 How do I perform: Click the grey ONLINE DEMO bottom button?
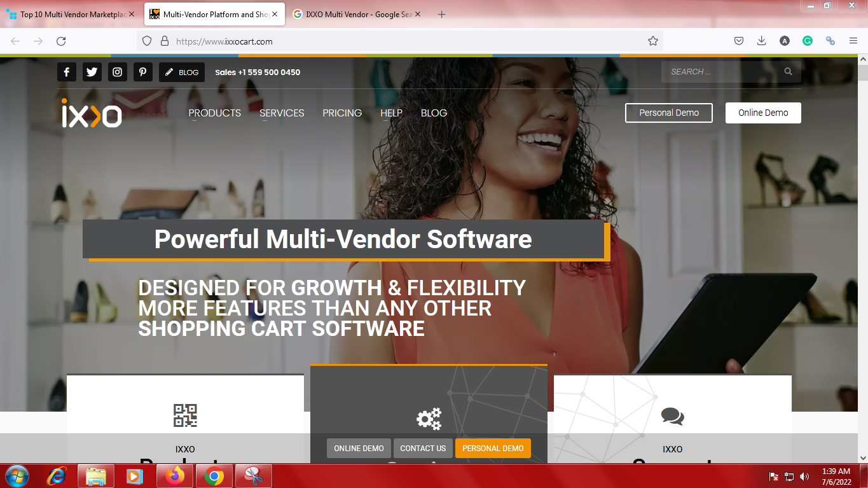pos(359,448)
